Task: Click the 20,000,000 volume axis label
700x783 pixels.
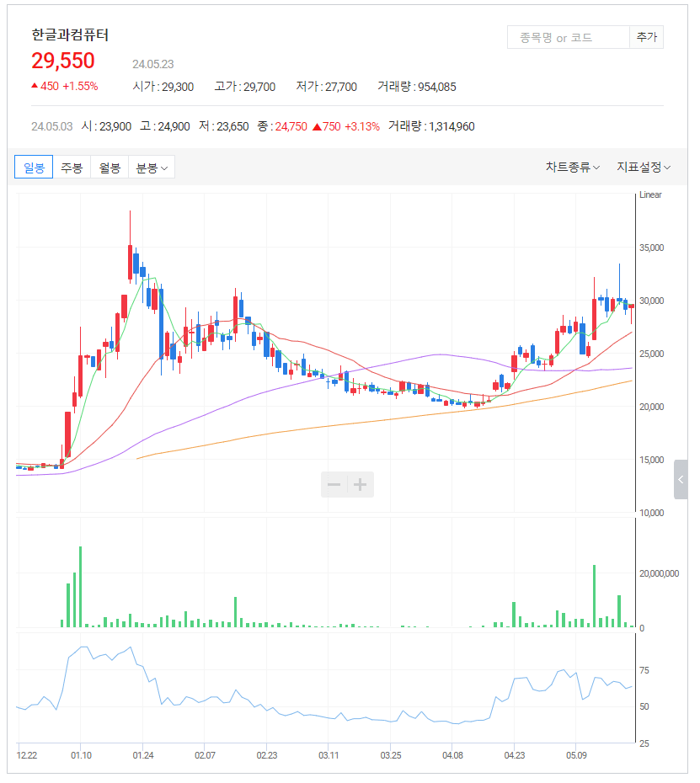Action: pyautogui.click(x=659, y=573)
